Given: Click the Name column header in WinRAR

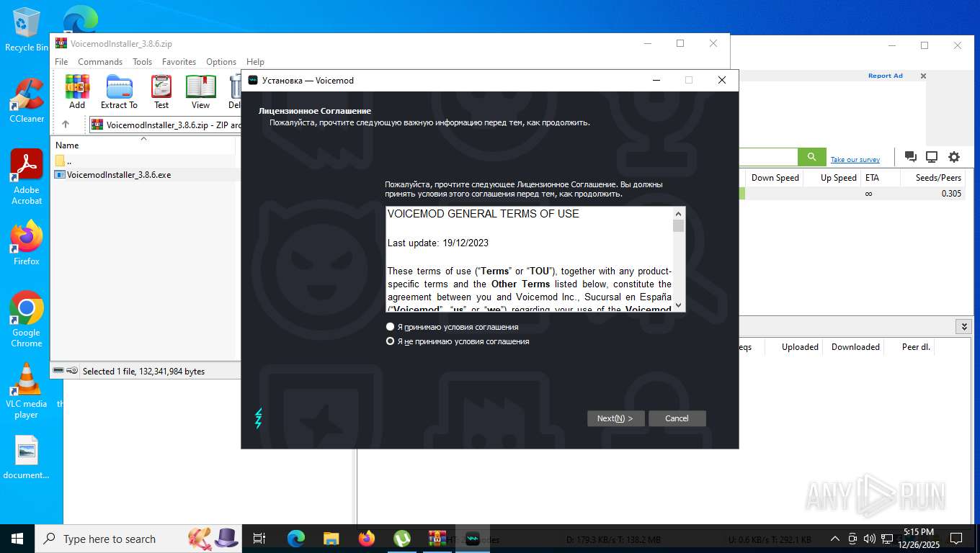Looking at the screenshot, I should pyautogui.click(x=144, y=145).
